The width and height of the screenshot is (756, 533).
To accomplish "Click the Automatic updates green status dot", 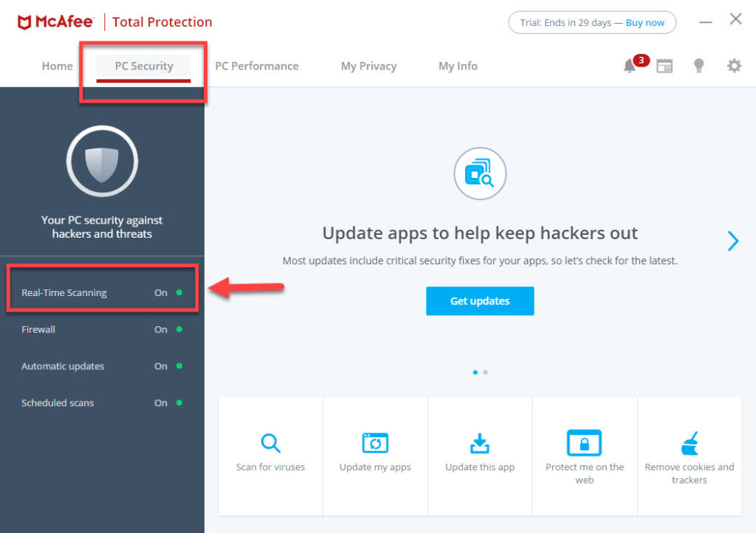I will point(179,366).
